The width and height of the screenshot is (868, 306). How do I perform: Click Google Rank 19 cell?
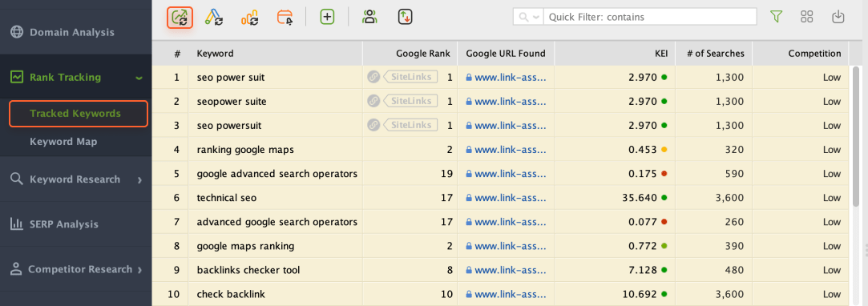pyautogui.click(x=446, y=174)
